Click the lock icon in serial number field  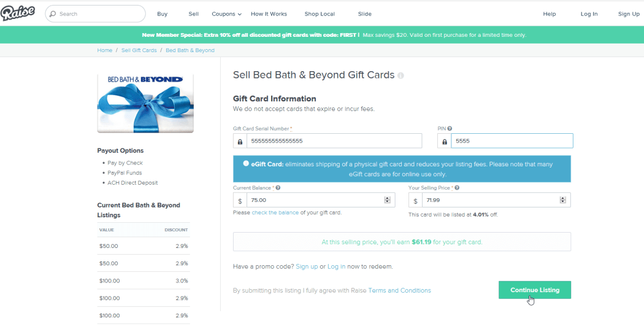[240, 141]
